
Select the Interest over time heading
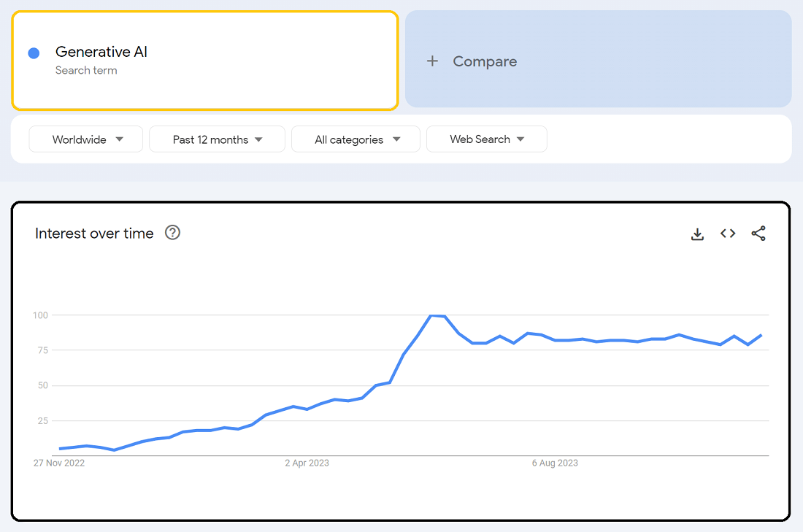pyautogui.click(x=94, y=234)
